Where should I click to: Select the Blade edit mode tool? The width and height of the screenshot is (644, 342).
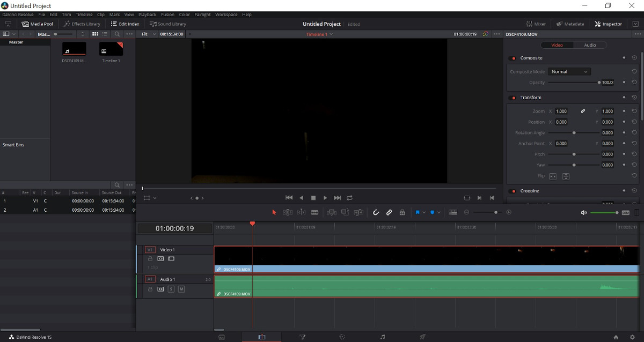click(x=314, y=212)
